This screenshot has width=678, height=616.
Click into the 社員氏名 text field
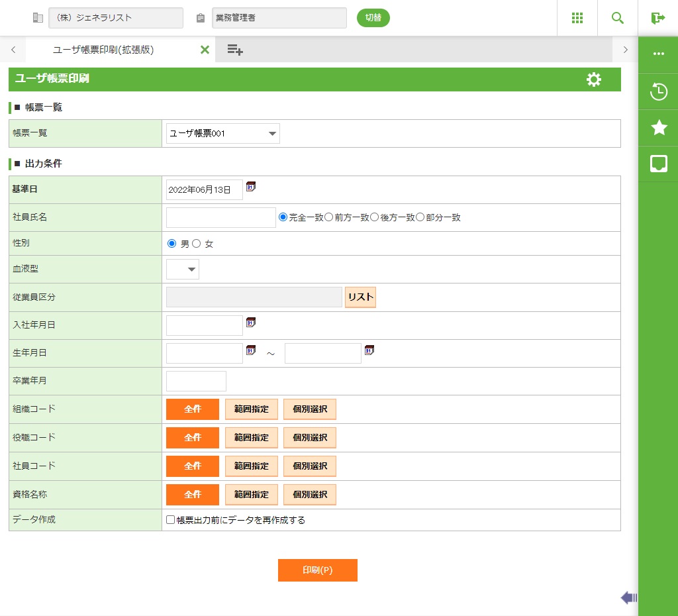[220, 217]
